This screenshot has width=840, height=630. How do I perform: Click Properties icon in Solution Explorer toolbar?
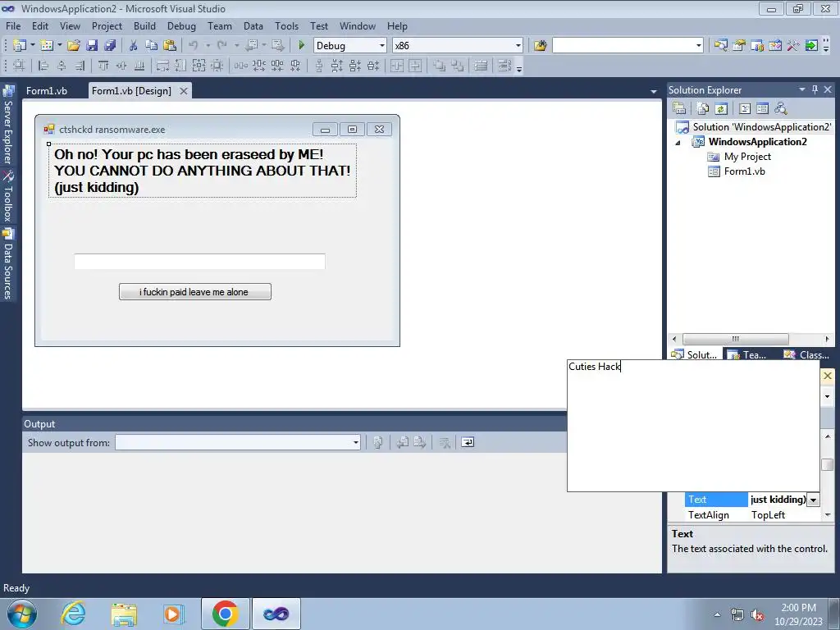coord(679,109)
